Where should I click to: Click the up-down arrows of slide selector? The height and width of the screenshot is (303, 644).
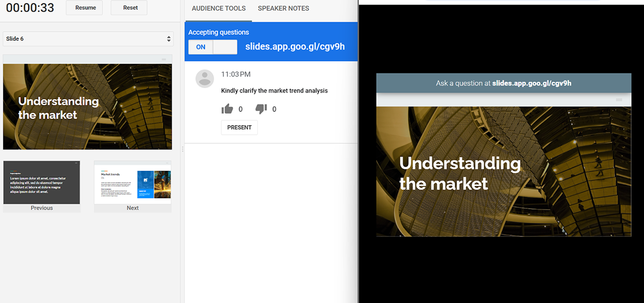point(169,39)
